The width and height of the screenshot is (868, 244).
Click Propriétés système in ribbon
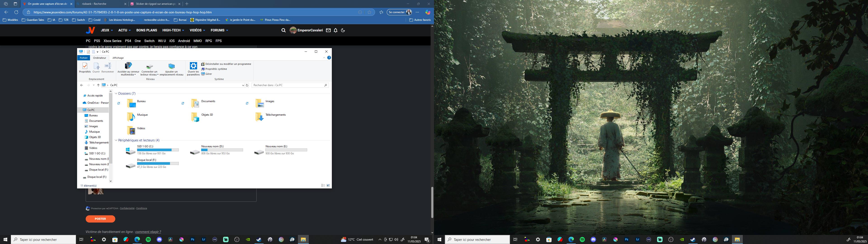click(214, 69)
